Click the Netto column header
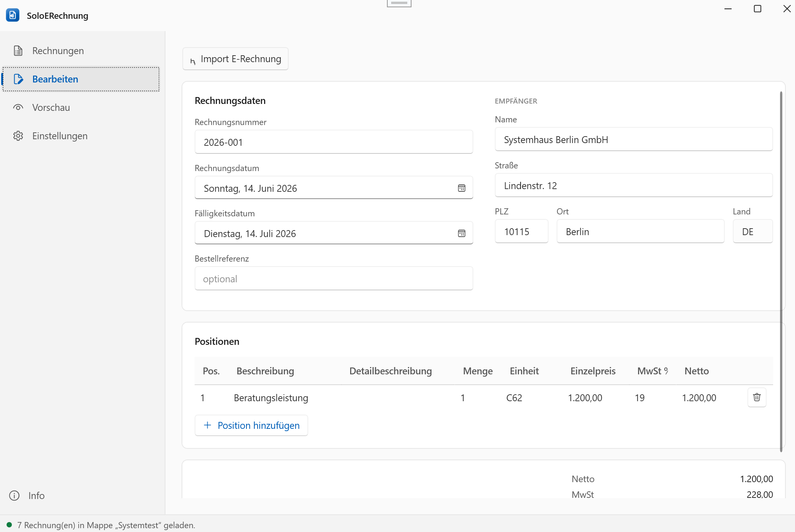Image resolution: width=795 pixels, height=532 pixels. point(696,371)
